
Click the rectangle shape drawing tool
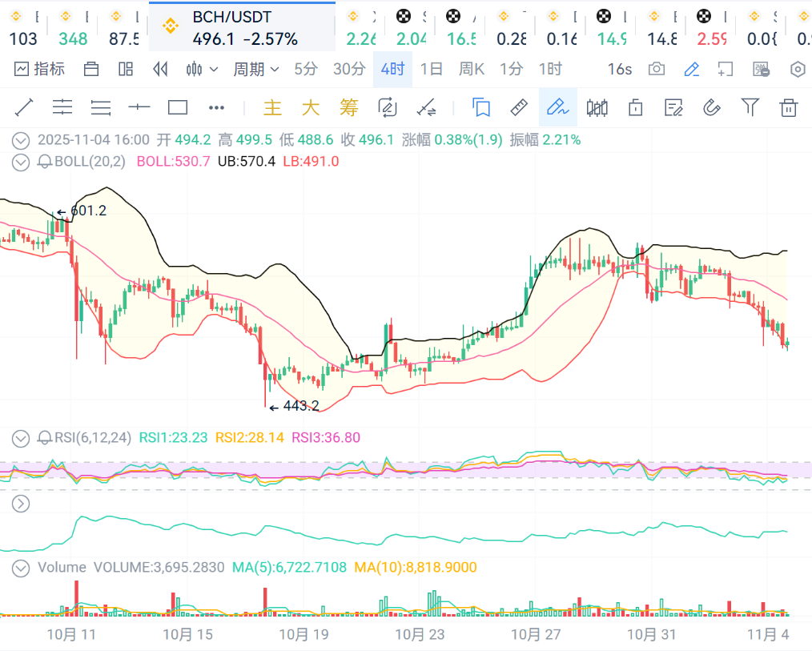178,107
